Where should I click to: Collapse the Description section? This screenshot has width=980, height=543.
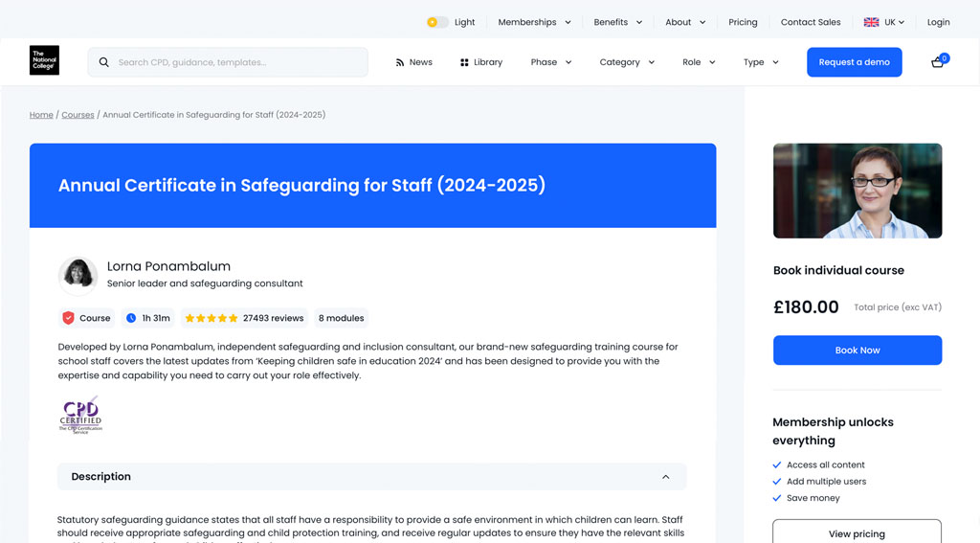pyautogui.click(x=372, y=477)
